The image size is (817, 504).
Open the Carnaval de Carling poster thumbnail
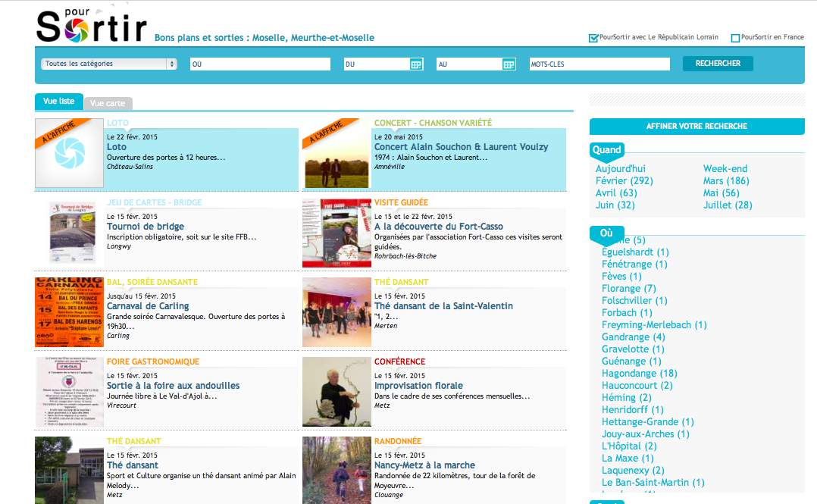coord(69,312)
